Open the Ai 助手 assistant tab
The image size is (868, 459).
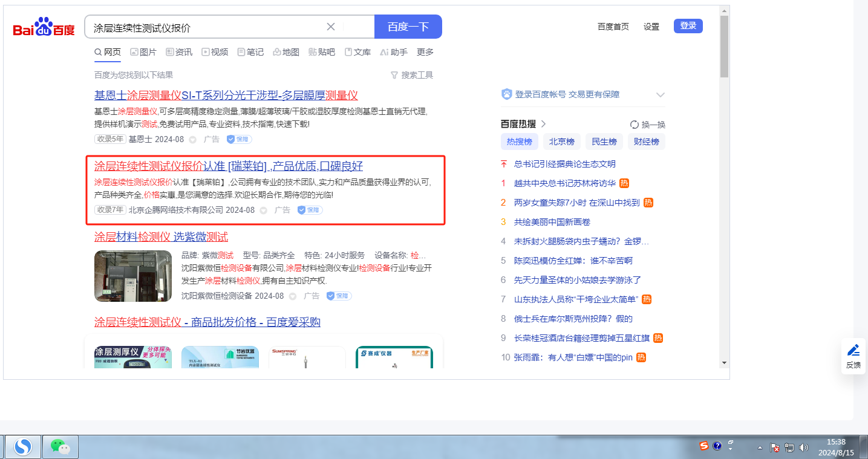(x=394, y=52)
